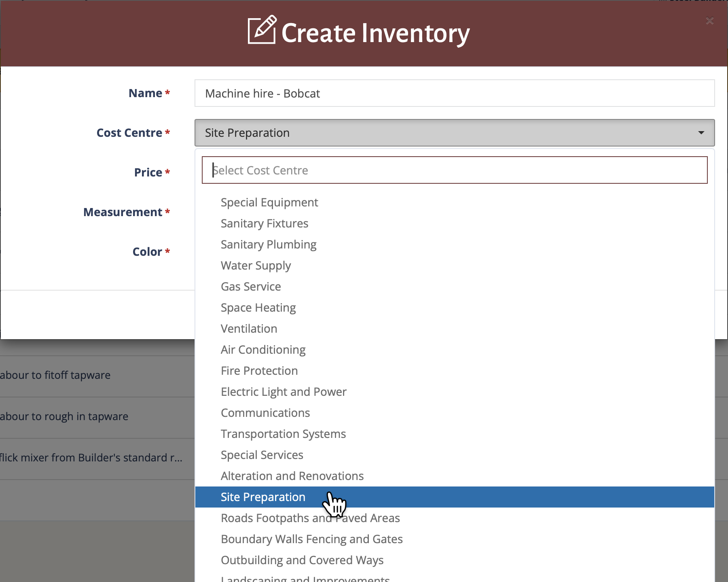Screen dimensions: 728x582
Task: Choose Electric Light and Power
Action: 284,392
